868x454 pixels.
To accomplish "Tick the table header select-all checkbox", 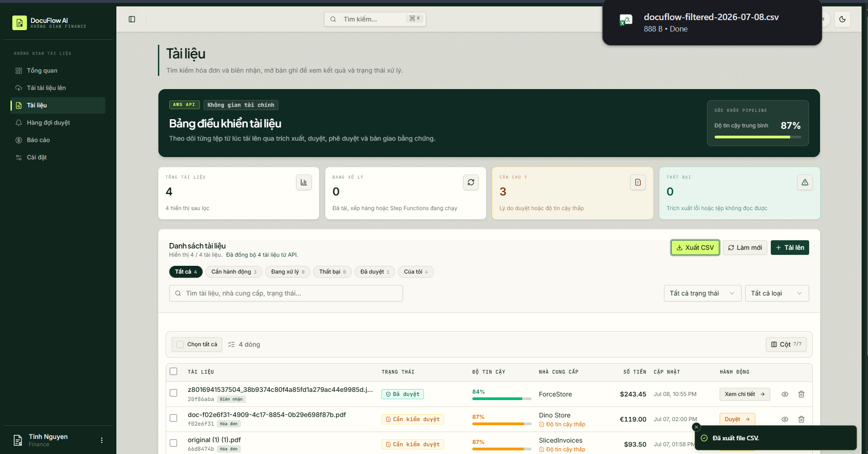I will pos(173,371).
